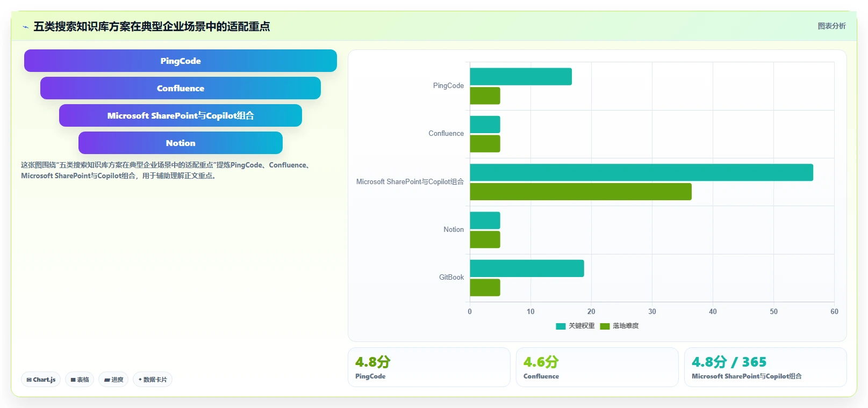Click the Notion y-axis label

454,230
